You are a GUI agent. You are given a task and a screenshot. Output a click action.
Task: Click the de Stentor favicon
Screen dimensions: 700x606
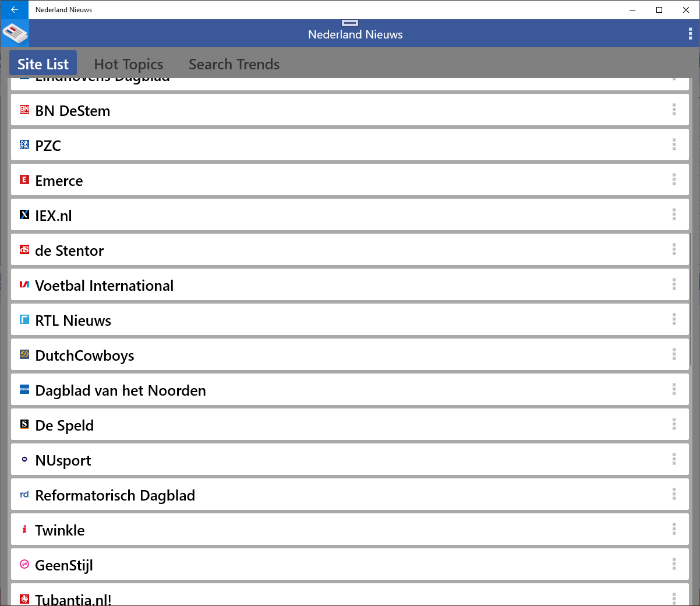pyautogui.click(x=24, y=249)
